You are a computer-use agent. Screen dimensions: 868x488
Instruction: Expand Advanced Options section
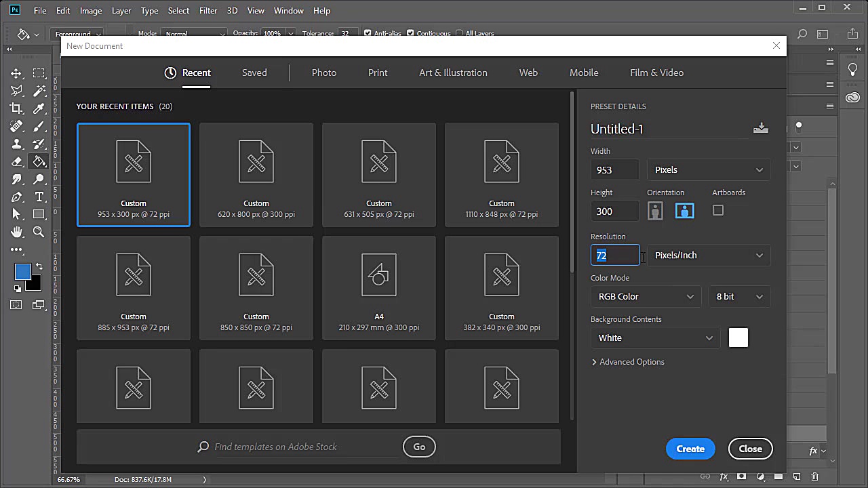[627, 362]
